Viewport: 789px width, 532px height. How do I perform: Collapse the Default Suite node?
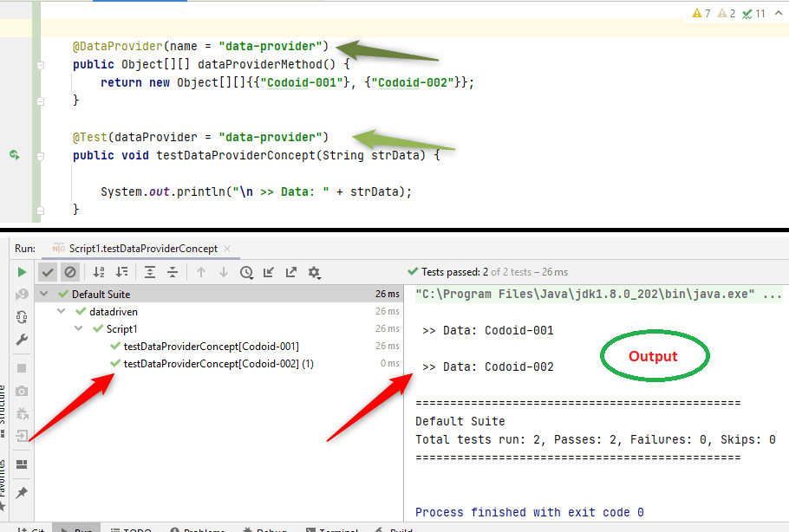(x=43, y=294)
